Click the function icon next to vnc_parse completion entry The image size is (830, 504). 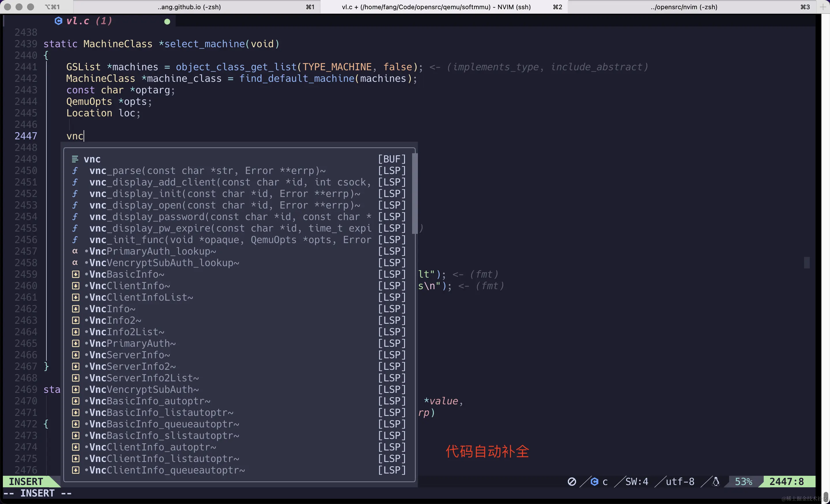point(75,171)
